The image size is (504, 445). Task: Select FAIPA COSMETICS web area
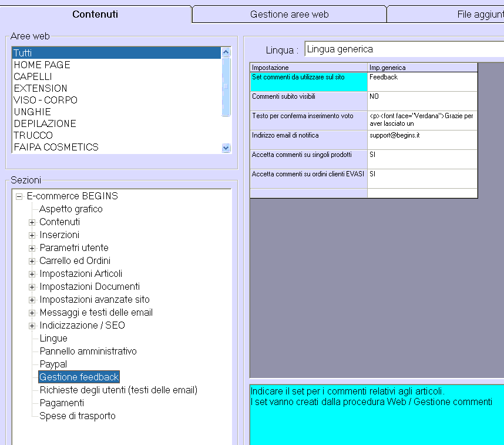116,147
